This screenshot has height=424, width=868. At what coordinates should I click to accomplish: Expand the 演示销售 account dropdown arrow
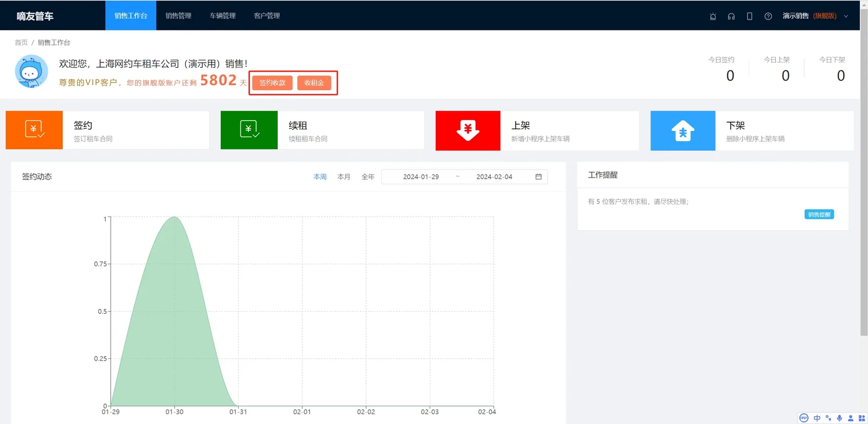[846, 16]
